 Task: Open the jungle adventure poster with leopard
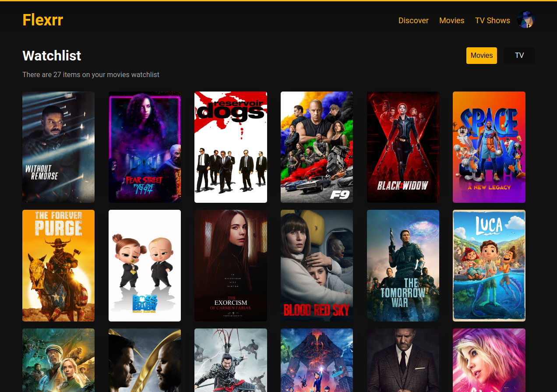pos(59,360)
